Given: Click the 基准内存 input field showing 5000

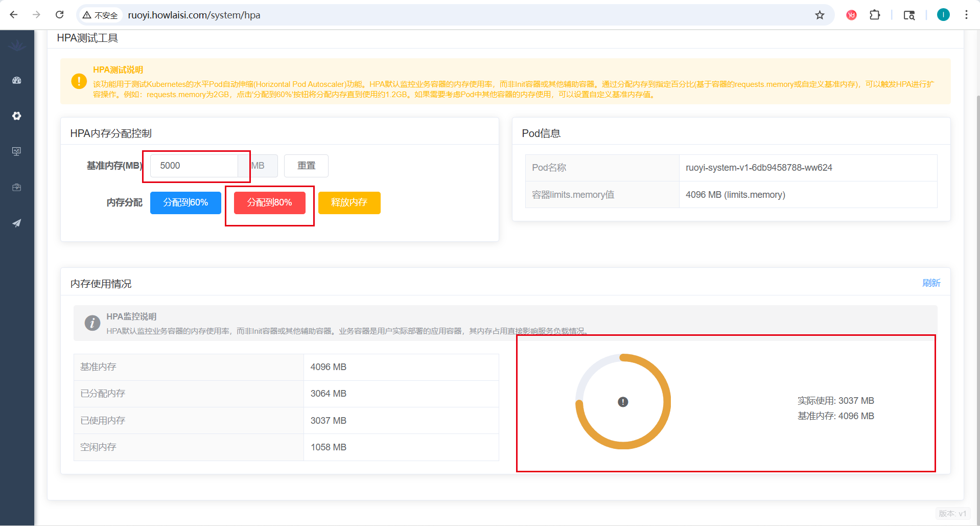Looking at the screenshot, I should point(194,166).
